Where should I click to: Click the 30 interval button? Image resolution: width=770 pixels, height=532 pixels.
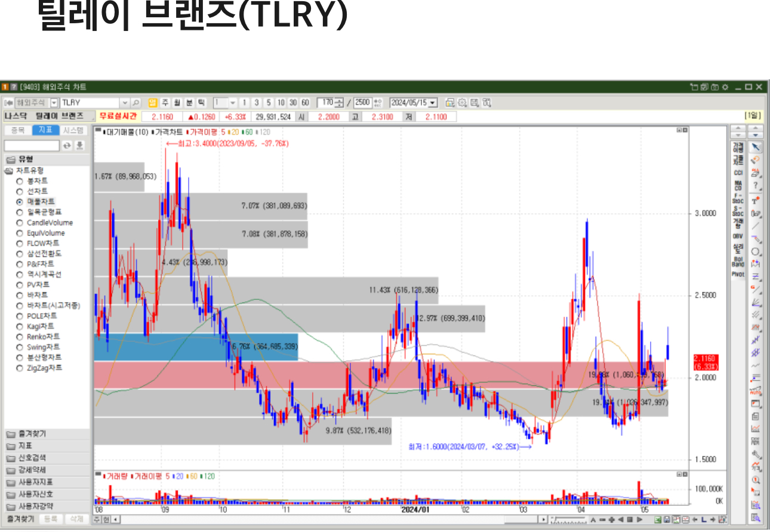(293, 103)
